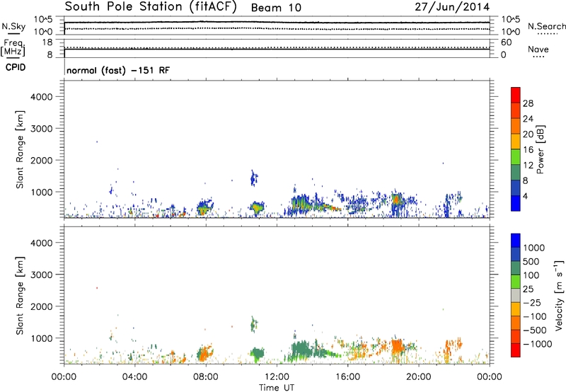Click the '1000' tick on the velocity panel's range axis
The height and width of the screenshot is (392, 566).
point(42,338)
